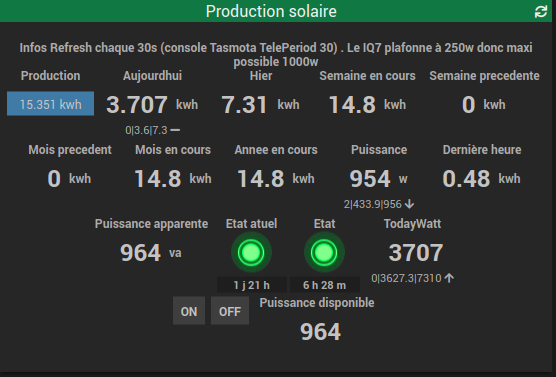
Task: Click the Etat label above 6 h 28 m
Action: pos(324,223)
